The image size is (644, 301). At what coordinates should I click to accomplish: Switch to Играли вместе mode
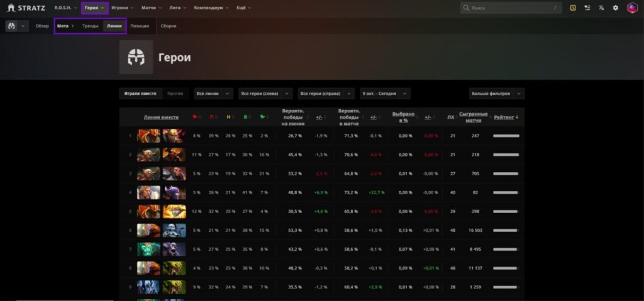140,94
